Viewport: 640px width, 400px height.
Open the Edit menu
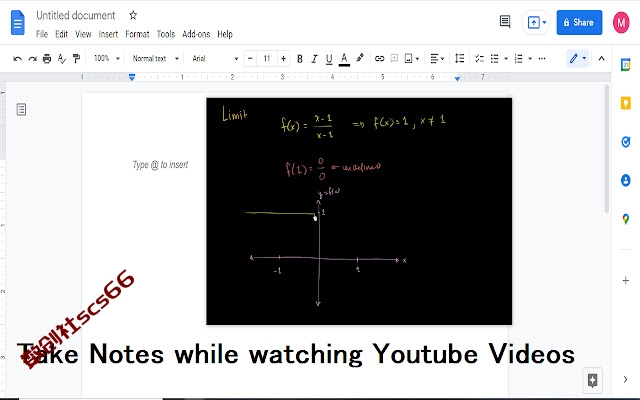pos(61,34)
